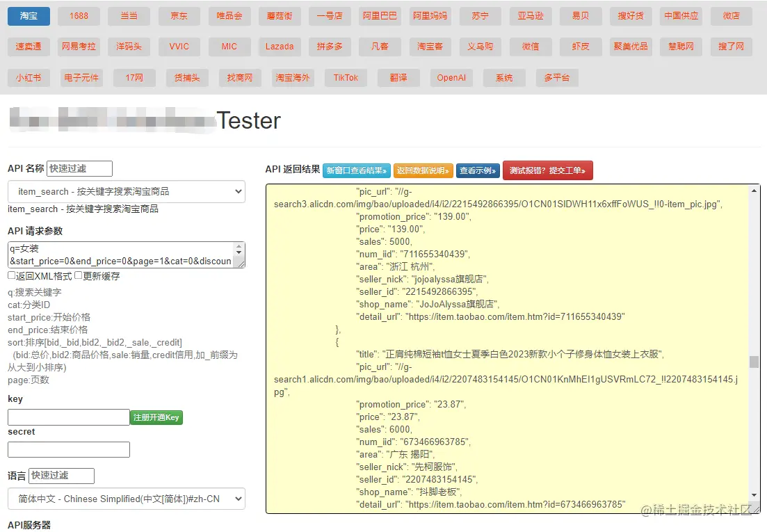Open the 返回数据说明 button
This screenshot has height=532, width=767.
tap(423, 170)
